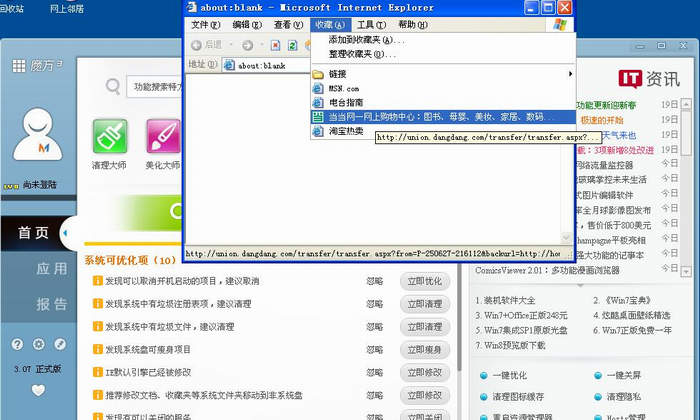
Task: Choose 添加到收藏夹 from favorites menu
Action: [366, 40]
